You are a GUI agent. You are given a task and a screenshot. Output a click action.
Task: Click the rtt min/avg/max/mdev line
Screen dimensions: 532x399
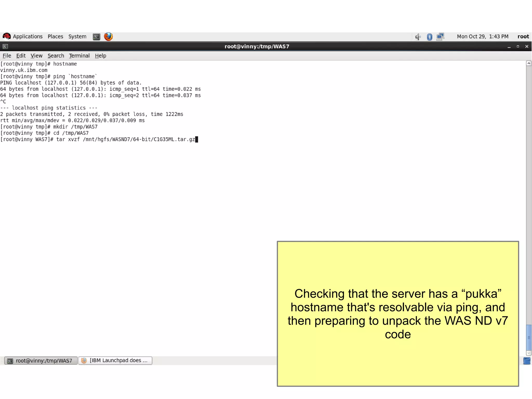click(72, 121)
